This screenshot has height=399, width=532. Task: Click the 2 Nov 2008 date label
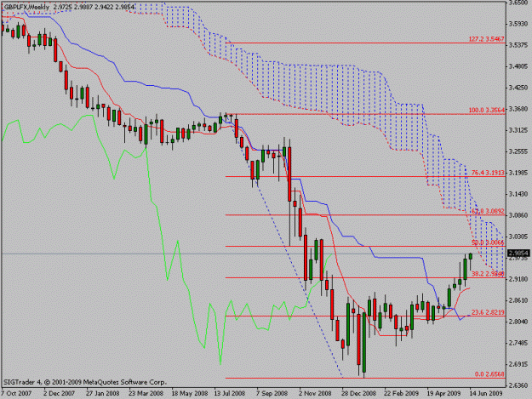click(x=315, y=393)
